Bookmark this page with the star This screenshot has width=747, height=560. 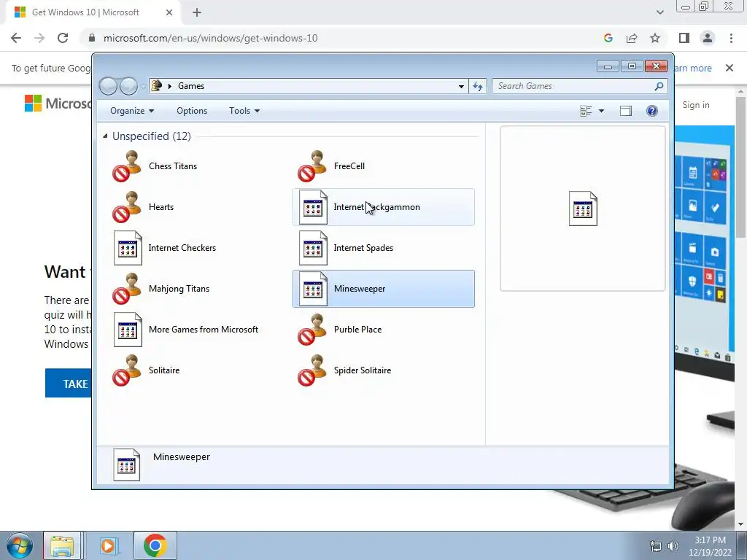point(655,38)
